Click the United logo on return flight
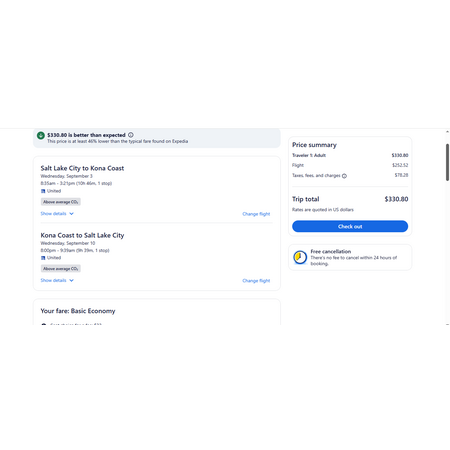Image resolution: width=450 pixels, height=450 pixels. click(x=43, y=258)
